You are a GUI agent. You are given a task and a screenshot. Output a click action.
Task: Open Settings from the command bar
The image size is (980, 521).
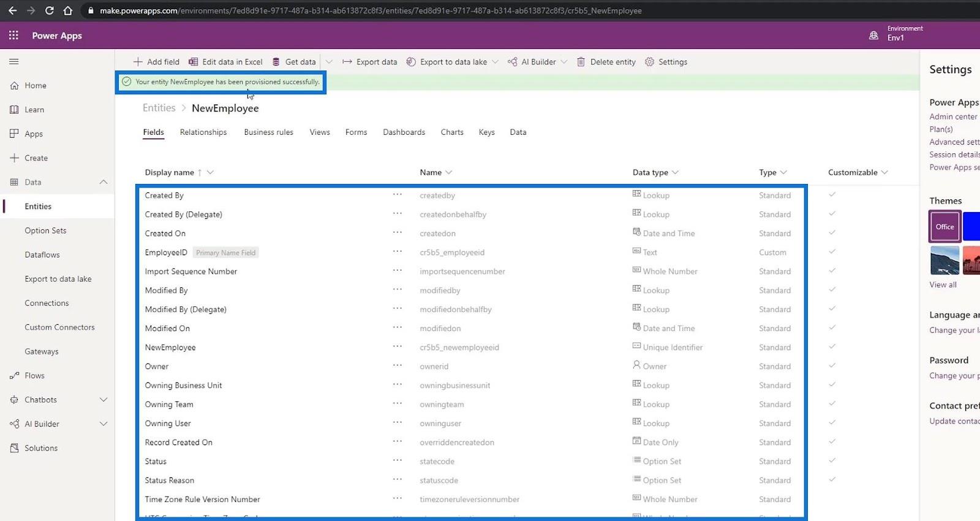pyautogui.click(x=666, y=62)
